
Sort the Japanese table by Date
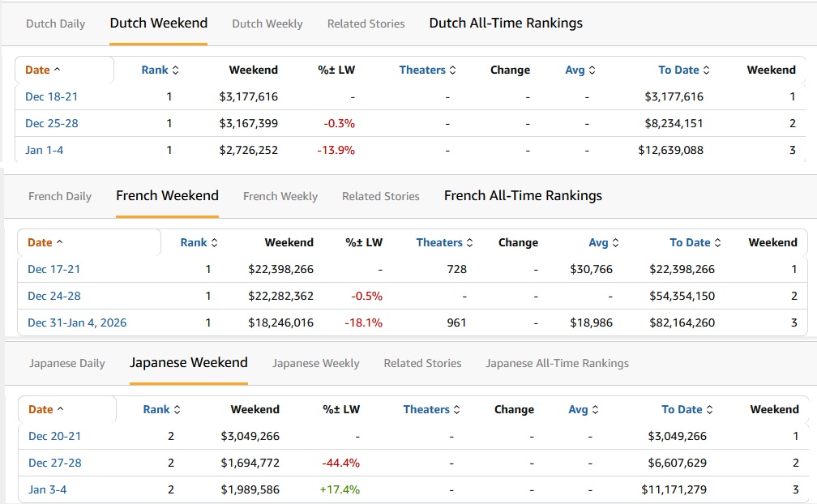tap(46, 410)
